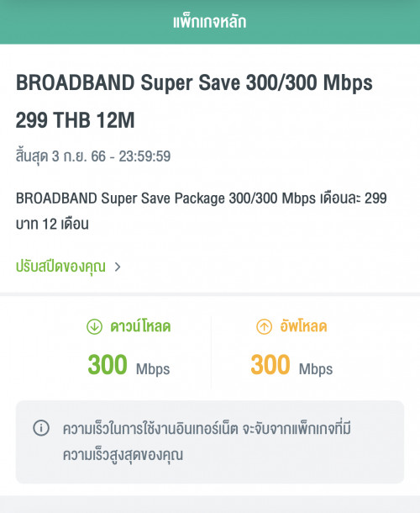Click the แพ็กเกจหลัก header title
This screenshot has width=420, height=513.
(x=209, y=22)
